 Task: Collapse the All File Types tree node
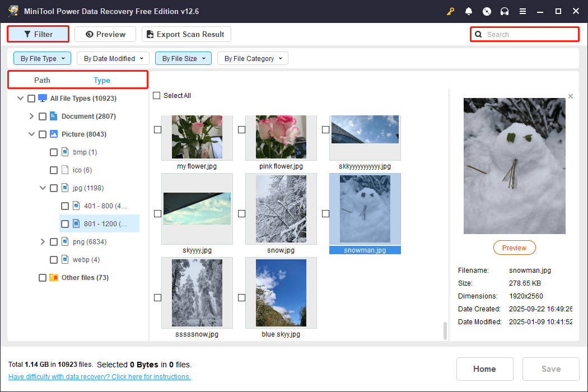tap(20, 98)
